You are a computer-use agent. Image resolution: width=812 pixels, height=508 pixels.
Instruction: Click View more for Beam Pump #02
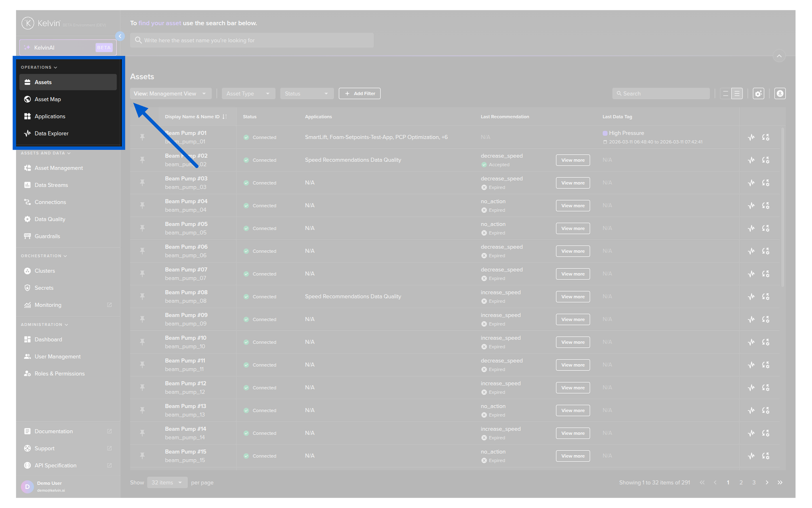coord(573,160)
